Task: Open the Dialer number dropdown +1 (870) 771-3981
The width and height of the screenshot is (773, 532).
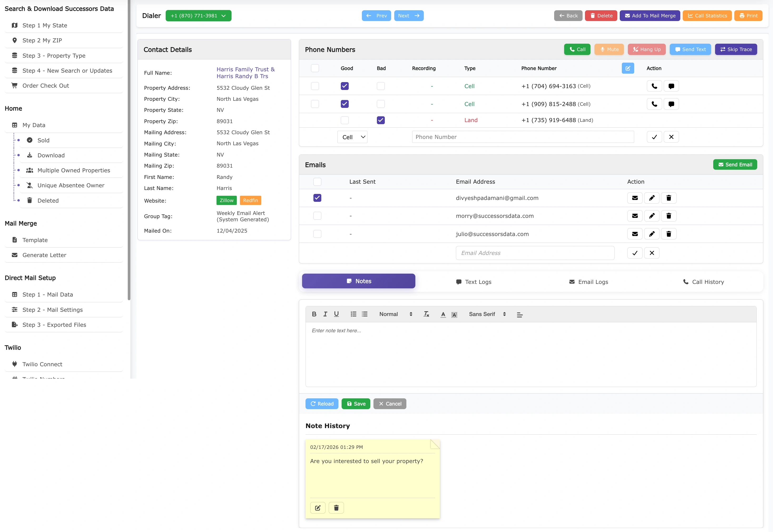Action: click(x=198, y=16)
